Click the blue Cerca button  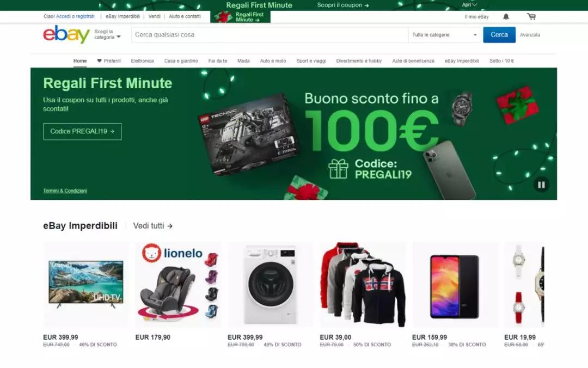pos(499,35)
